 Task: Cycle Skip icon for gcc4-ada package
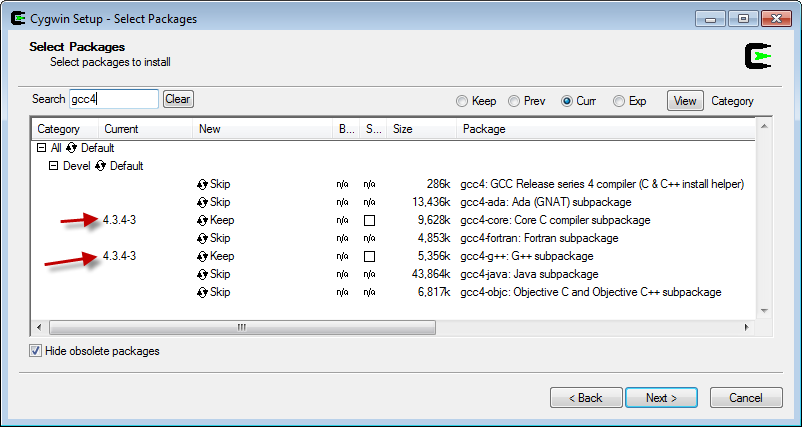pos(203,202)
